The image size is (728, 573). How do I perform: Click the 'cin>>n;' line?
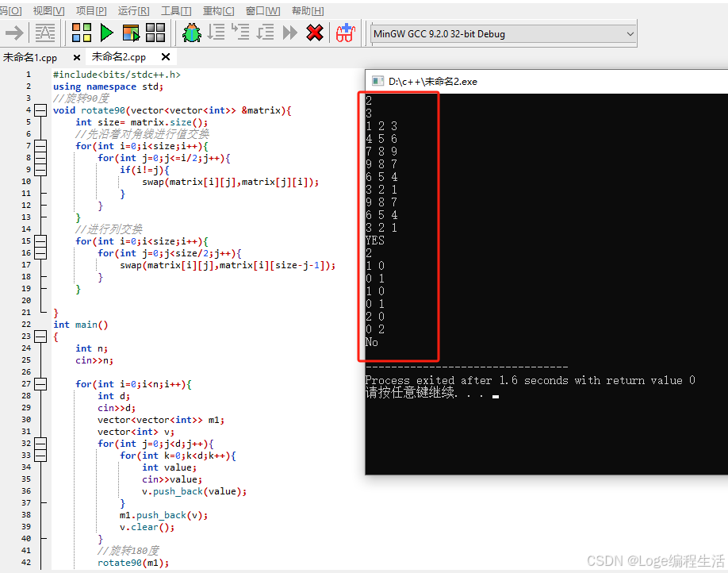94,360
